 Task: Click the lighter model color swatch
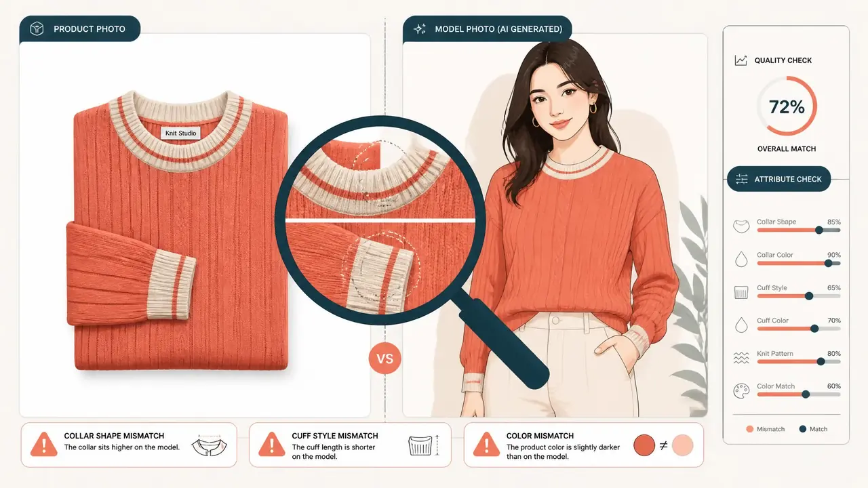click(683, 445)
